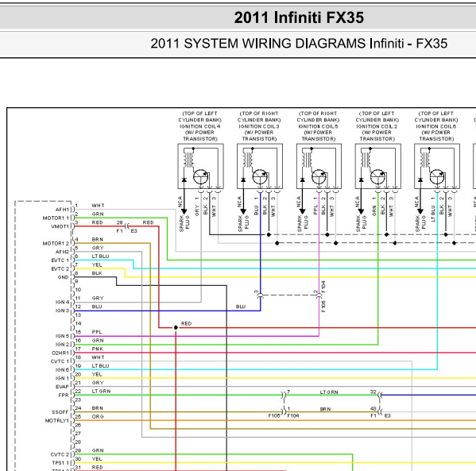Click the "IGN 2" pin label
Screen dimensions: 476x471
coord(62,345)
